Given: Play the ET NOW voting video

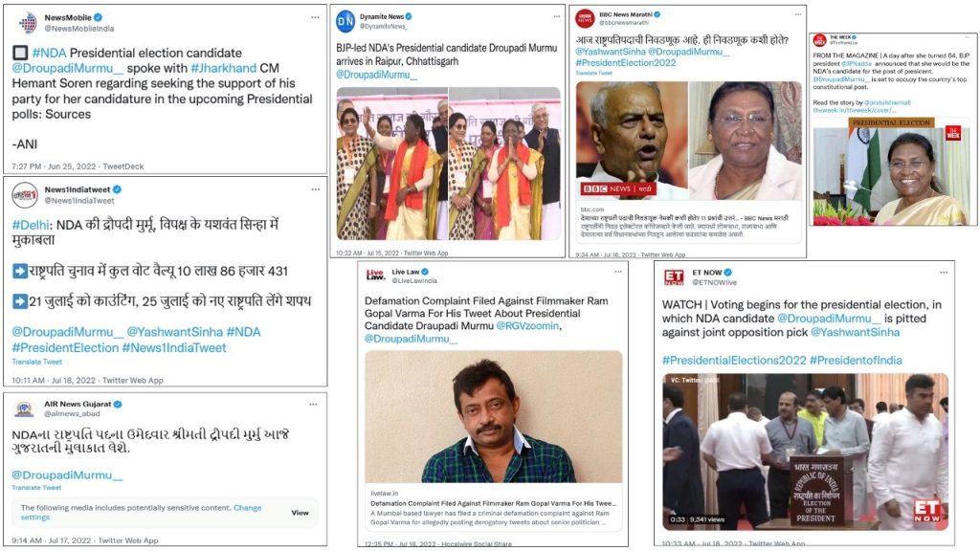Looking at the screenshot, I should (806, 451).
